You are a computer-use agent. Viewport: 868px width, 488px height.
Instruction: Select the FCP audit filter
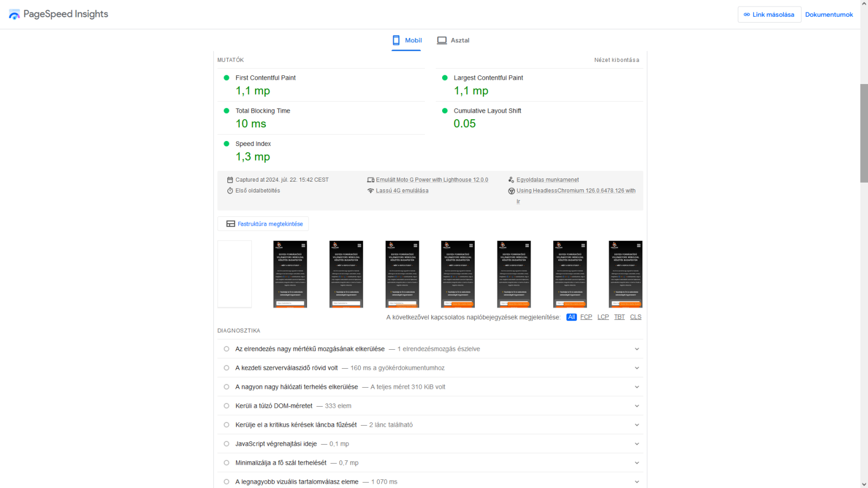(x=586, y=317)
